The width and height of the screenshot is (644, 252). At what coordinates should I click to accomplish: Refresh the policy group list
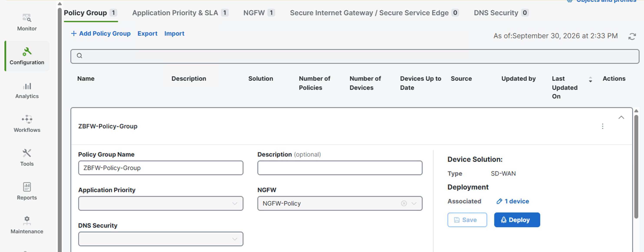[632, 36]
